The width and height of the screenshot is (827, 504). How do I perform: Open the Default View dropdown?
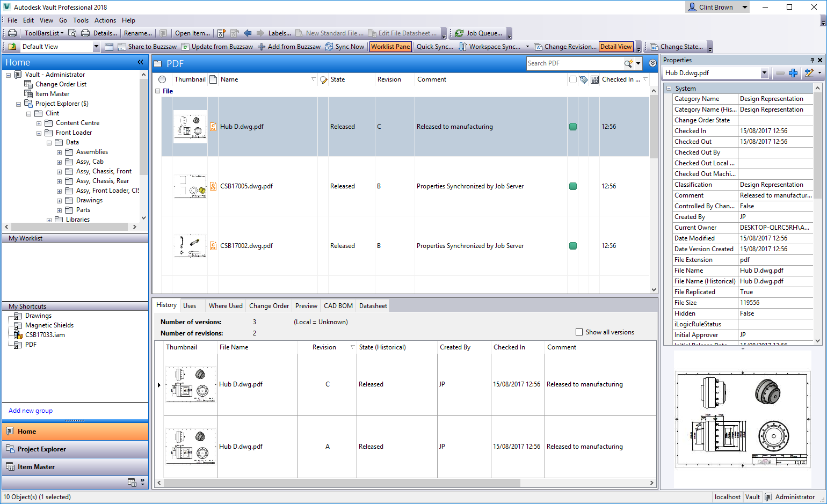point(97,47)
